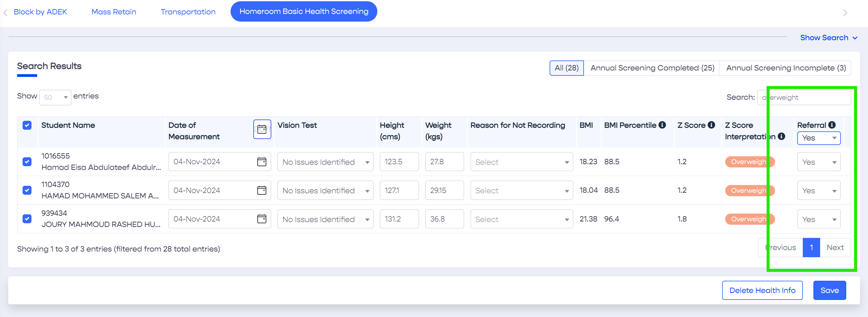The width and height of the screenshot is (868, 317).
Task: Click Referral column info icon
Action: tap(832, 125)
